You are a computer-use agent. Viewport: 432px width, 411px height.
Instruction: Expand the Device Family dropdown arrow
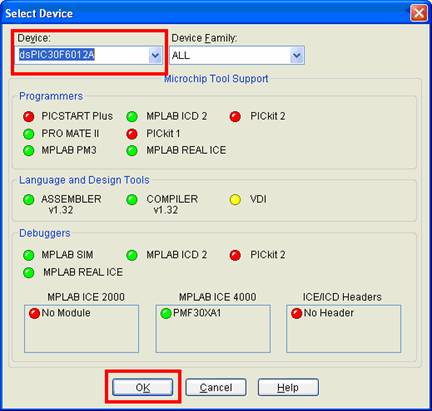(297, 55)
